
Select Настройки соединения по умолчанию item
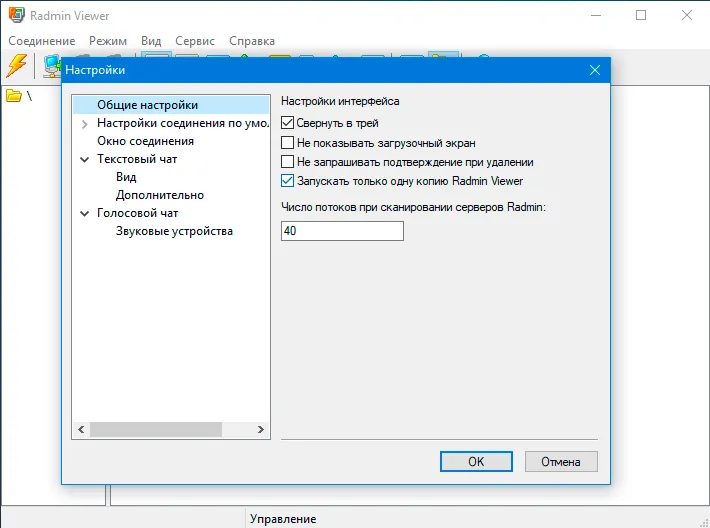183,123
